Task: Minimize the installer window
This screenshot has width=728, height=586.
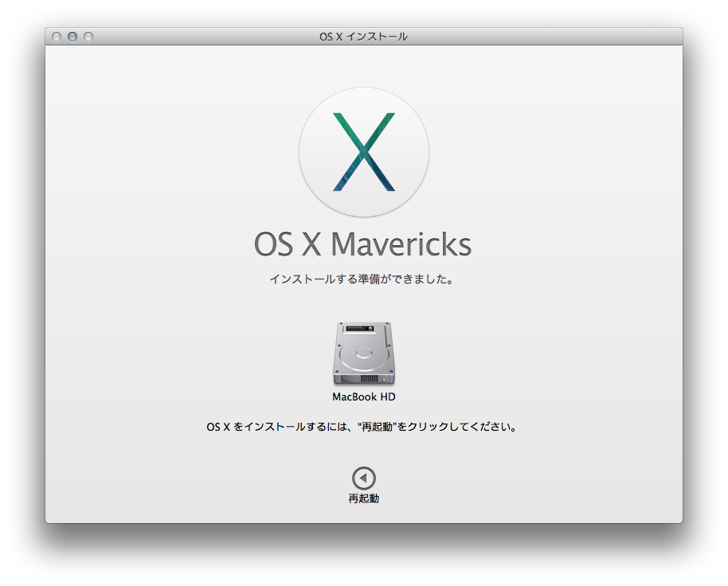Action: tap(72, 37)
